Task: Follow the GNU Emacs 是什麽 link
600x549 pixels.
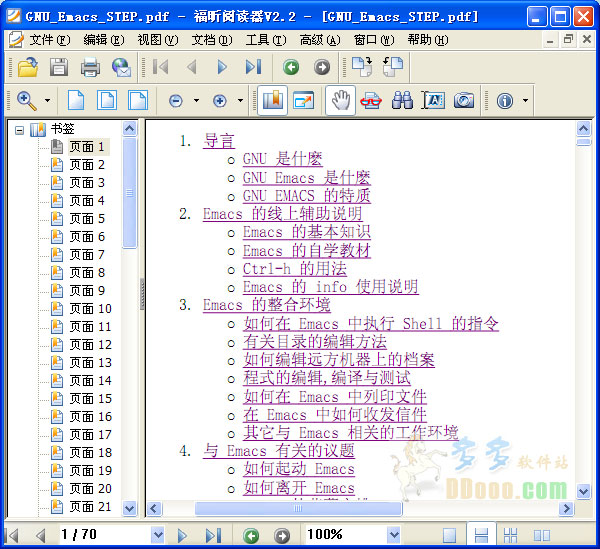Action: tap(307, 178)
